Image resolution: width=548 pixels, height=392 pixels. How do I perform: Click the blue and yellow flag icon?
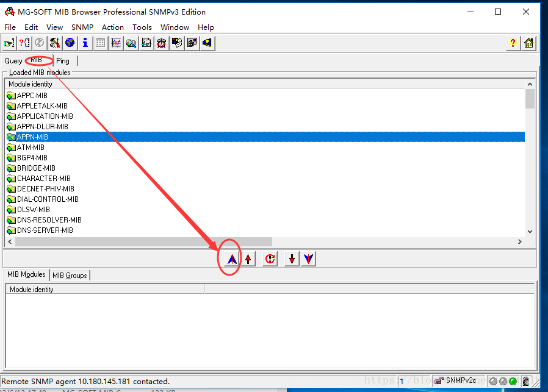207,43
